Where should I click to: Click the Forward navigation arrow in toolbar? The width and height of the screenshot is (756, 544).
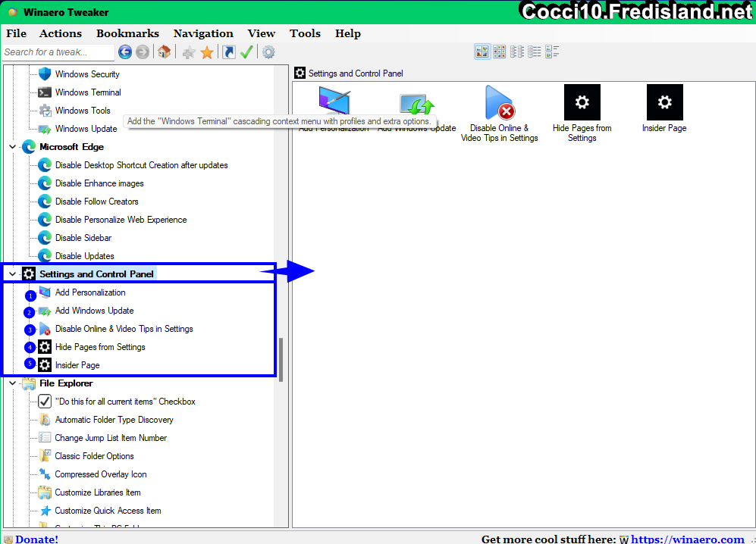[143, 52]
